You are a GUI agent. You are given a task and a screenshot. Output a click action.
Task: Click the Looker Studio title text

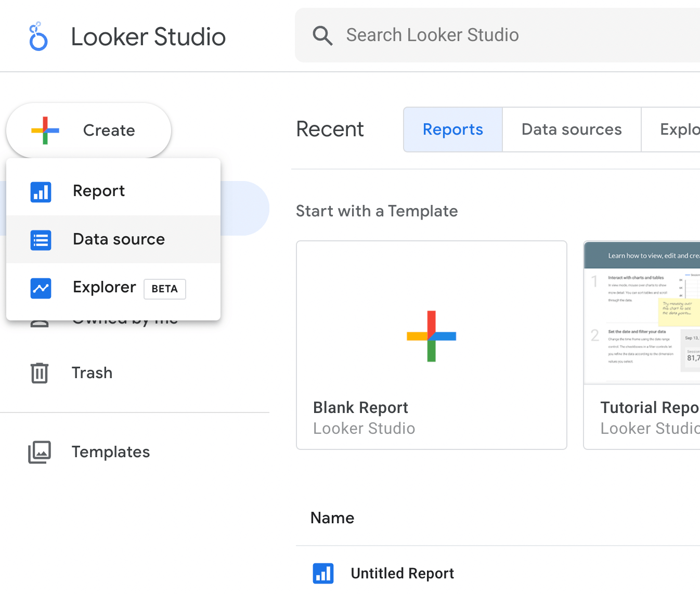tap(148, 37)
